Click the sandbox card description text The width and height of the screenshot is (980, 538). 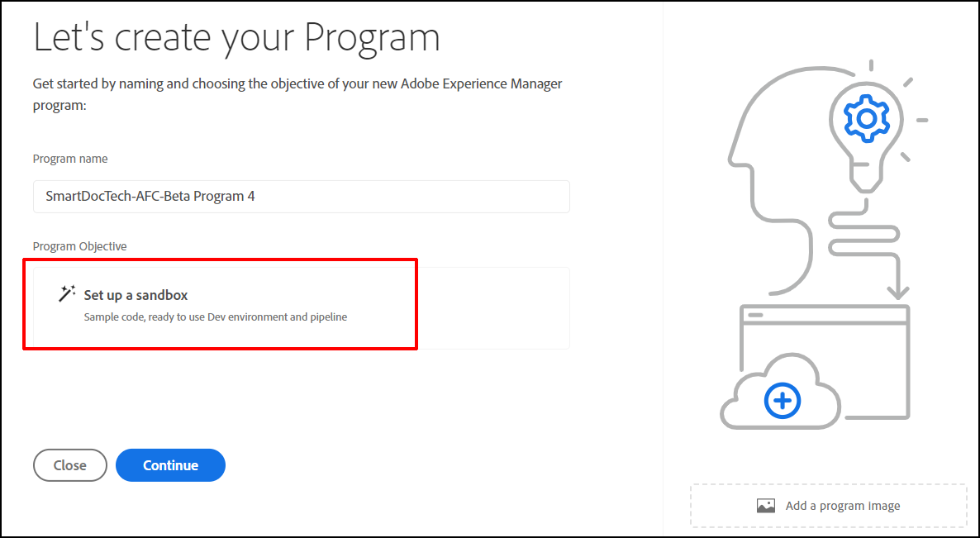(x=215, y=317)
